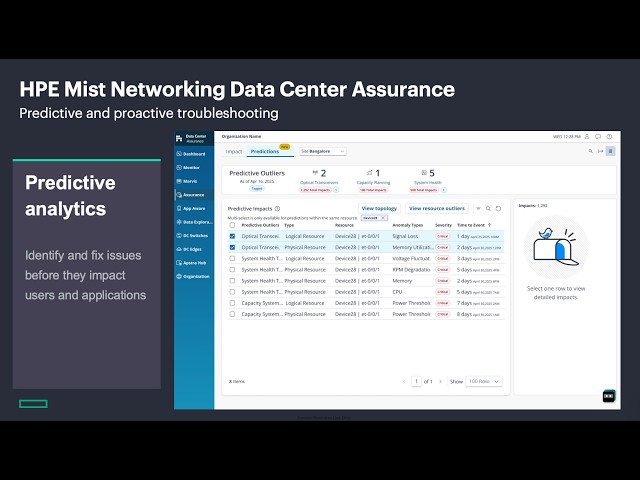This screenshot has height=480, width=640.
Task: Open the Site Bangalore dropdown
Action: point(322,151)
